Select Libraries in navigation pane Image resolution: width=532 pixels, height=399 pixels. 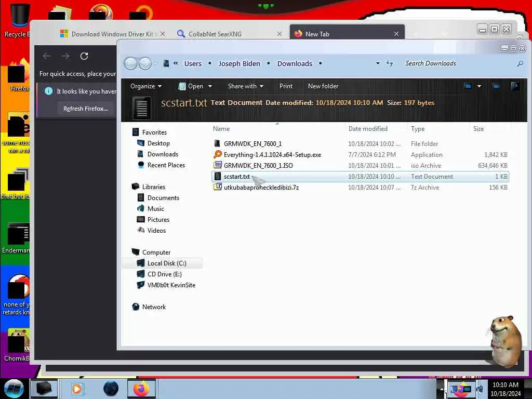153,187
